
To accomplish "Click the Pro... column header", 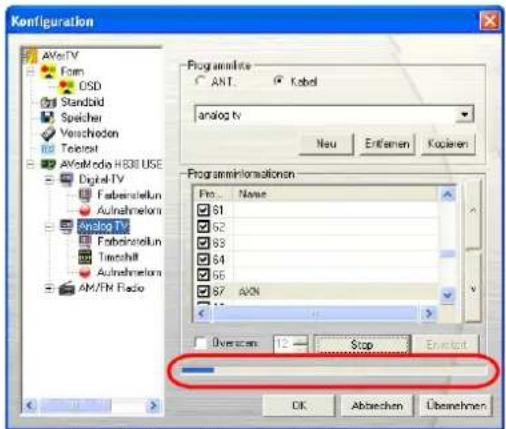I will (213, 194).
